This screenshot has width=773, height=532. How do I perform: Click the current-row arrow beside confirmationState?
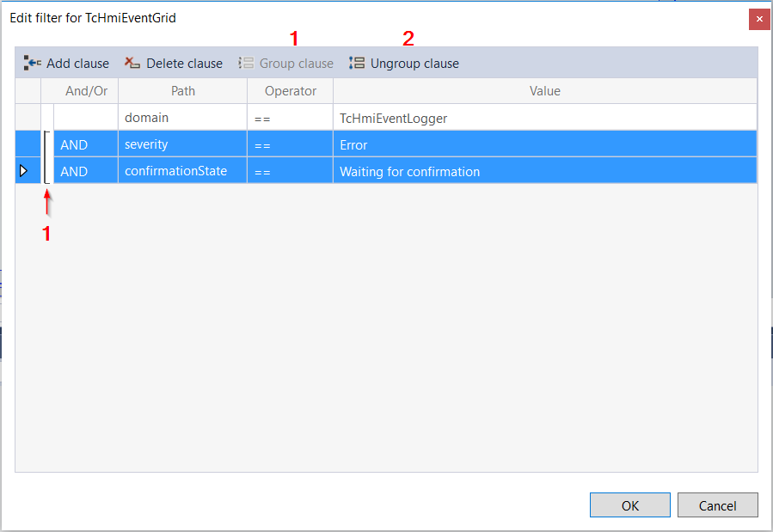(x=23, y=171)
